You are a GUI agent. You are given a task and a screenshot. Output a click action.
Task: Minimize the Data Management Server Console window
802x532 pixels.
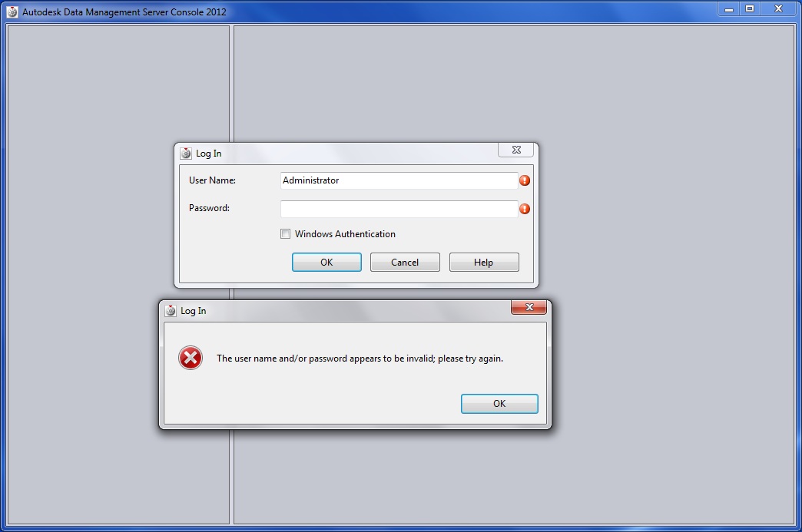(x=729, y=8)
